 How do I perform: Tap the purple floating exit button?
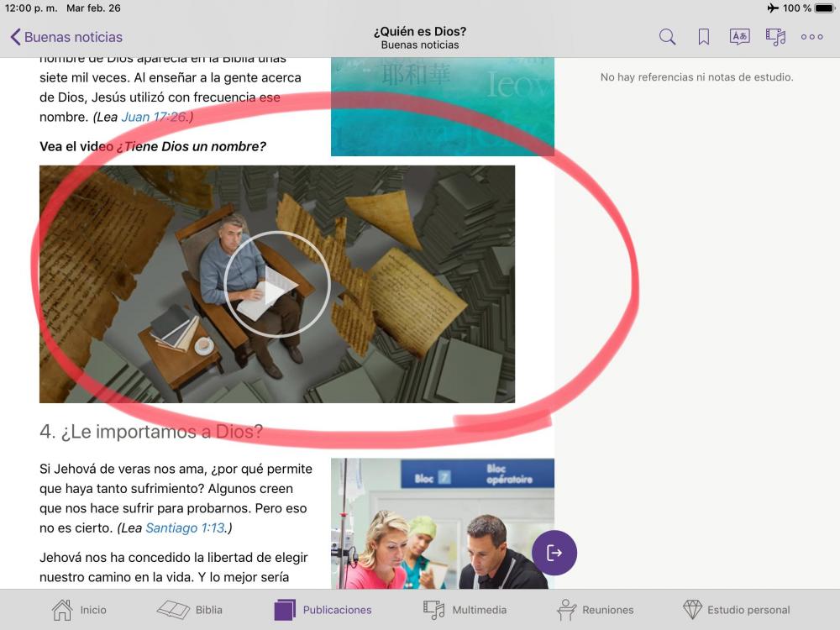[554, 553]
